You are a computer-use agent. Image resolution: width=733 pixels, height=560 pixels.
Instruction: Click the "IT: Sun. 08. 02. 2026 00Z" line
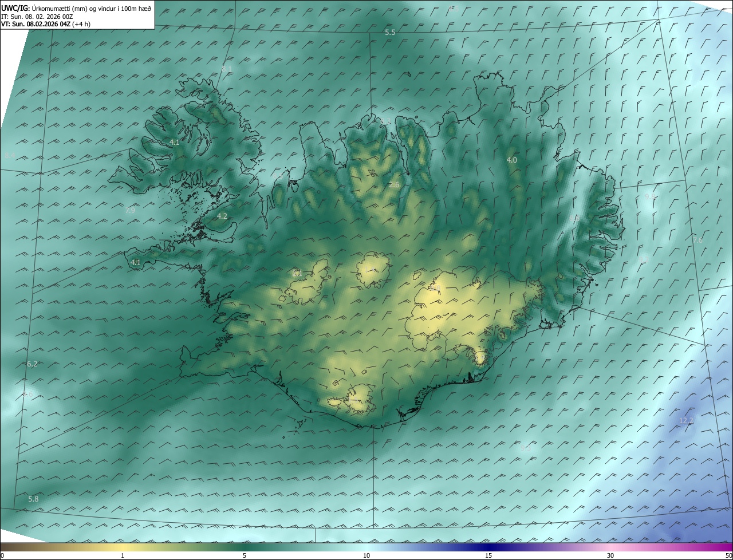[x=37, y=16]
